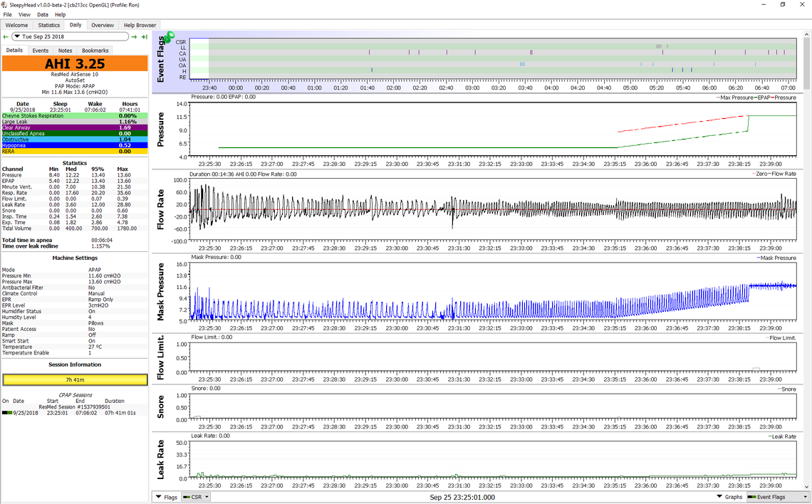The image size is (812, 504).
Task: Click the Clear Airway event row
Action: (x=75, y=128)
